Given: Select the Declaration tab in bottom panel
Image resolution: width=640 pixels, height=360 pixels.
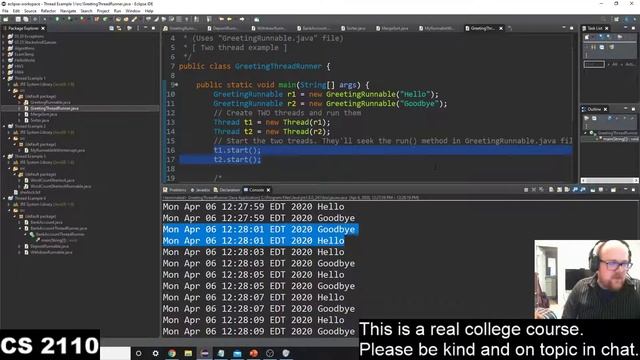Looking at the screenshot, I should coord(227,190).
